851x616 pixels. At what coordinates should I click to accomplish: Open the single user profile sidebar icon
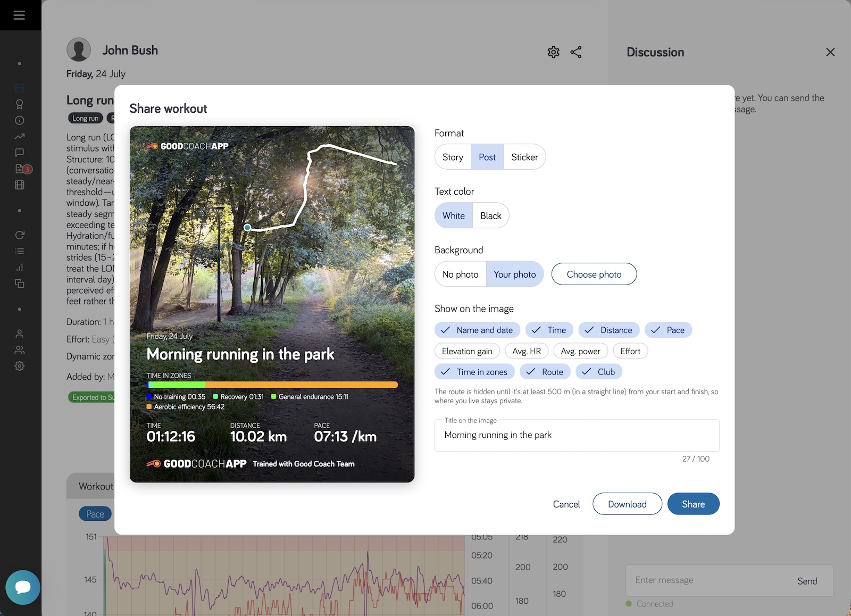click(20, 334)
